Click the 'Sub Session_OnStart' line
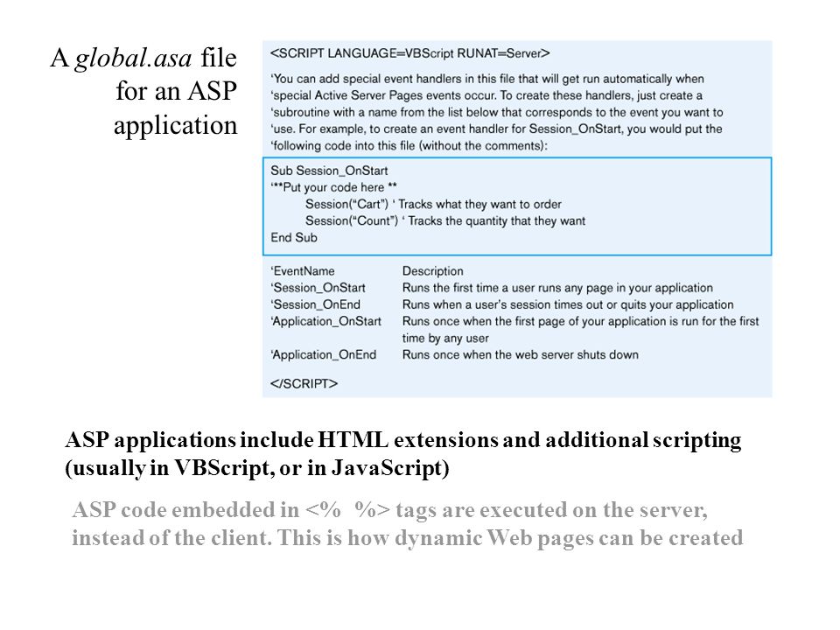Viewport: 840px width, 630px height. coord(329,171)
